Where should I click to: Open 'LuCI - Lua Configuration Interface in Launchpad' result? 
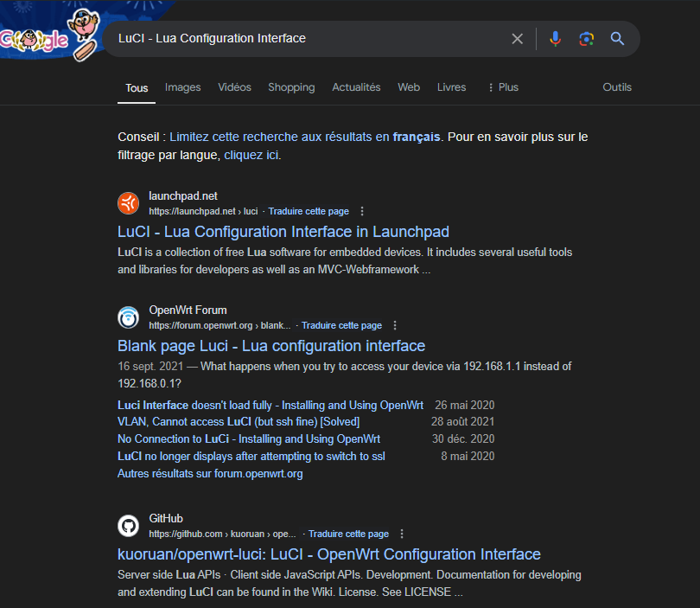pos(283,232)
